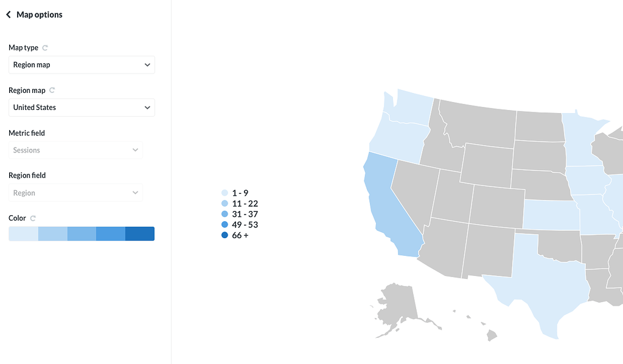Reset the Map type setting
This screenshot has width=623, height=364.
click(x=45, y=48)
